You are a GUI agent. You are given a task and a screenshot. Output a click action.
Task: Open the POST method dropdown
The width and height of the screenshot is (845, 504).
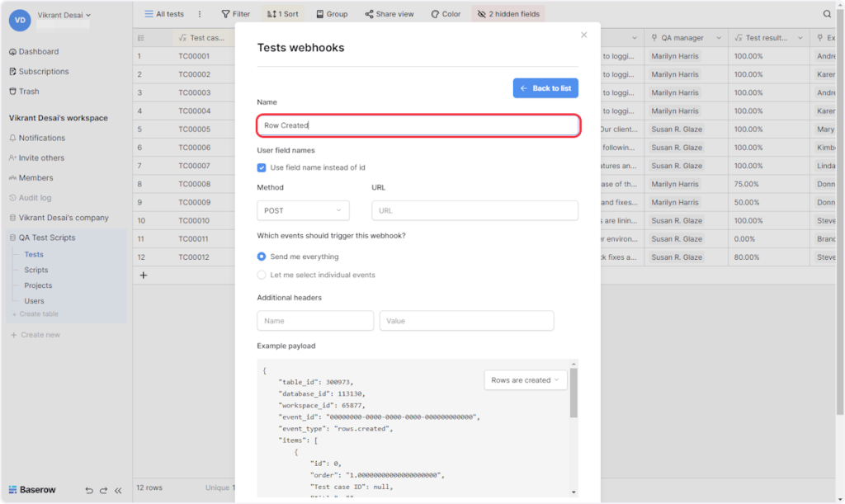pyautogui.click(x=302, y=210)
